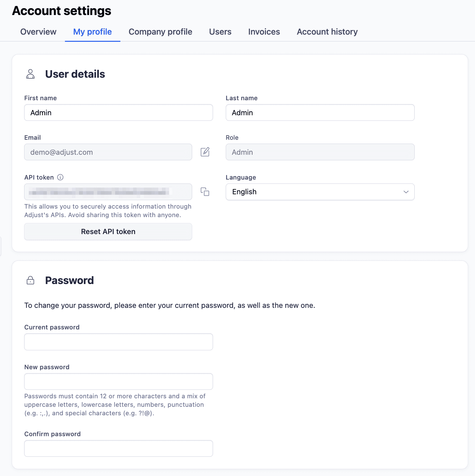Select the My profile tab
This screenshot has width=475, height=476.
pos(93,32)
